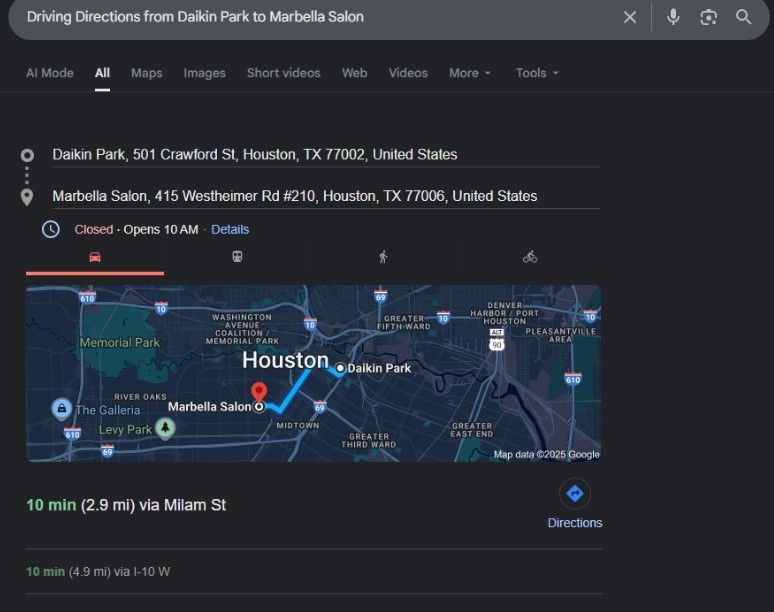The image size is (774, 612).
Task: Open Google Lens image search icon
Action: [708, 17]
